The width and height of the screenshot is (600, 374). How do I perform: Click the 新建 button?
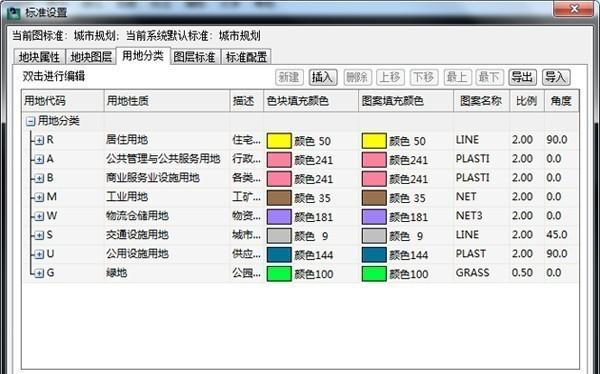click(x=289, y=77)
